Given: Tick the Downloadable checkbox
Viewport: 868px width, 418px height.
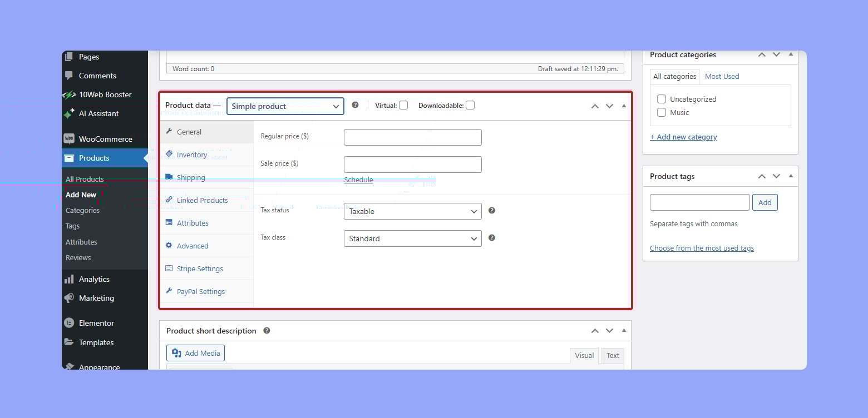Looking at the screenshot, I should (470, 105).
